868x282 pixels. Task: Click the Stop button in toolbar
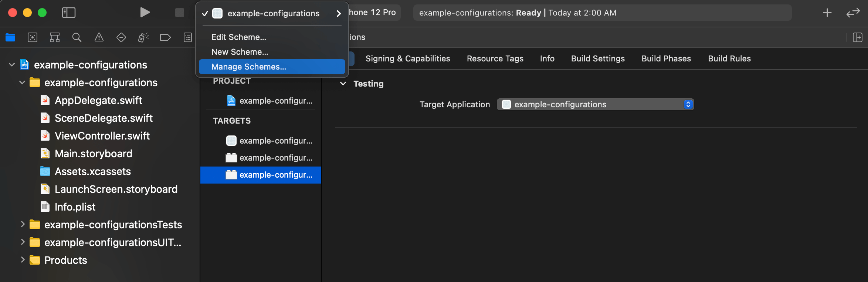(x=180, y=13)
